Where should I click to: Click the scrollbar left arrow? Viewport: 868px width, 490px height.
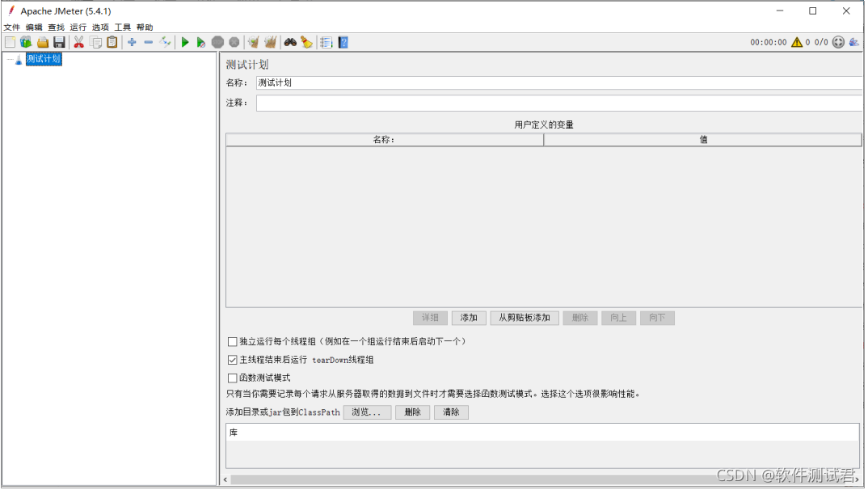(225, 479)
